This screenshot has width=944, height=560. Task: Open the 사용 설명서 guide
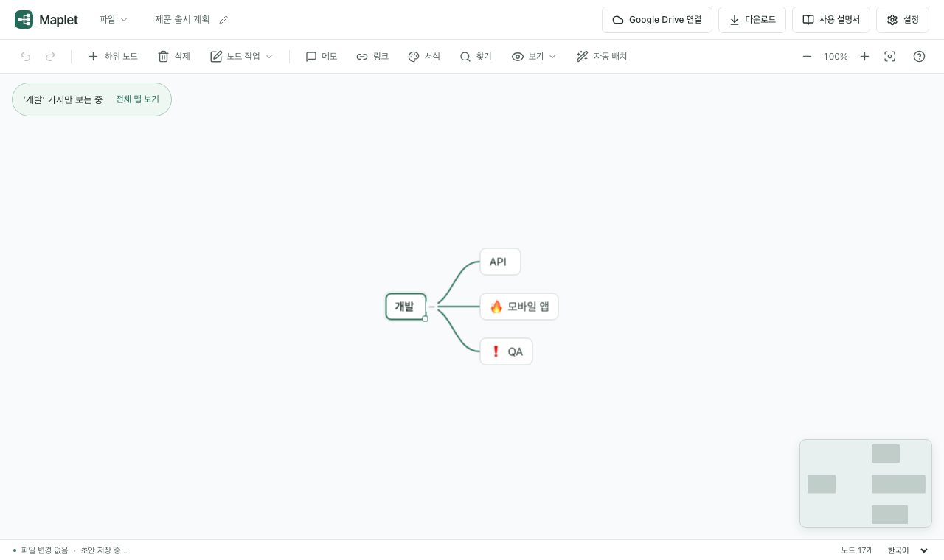tap(831, 20)
